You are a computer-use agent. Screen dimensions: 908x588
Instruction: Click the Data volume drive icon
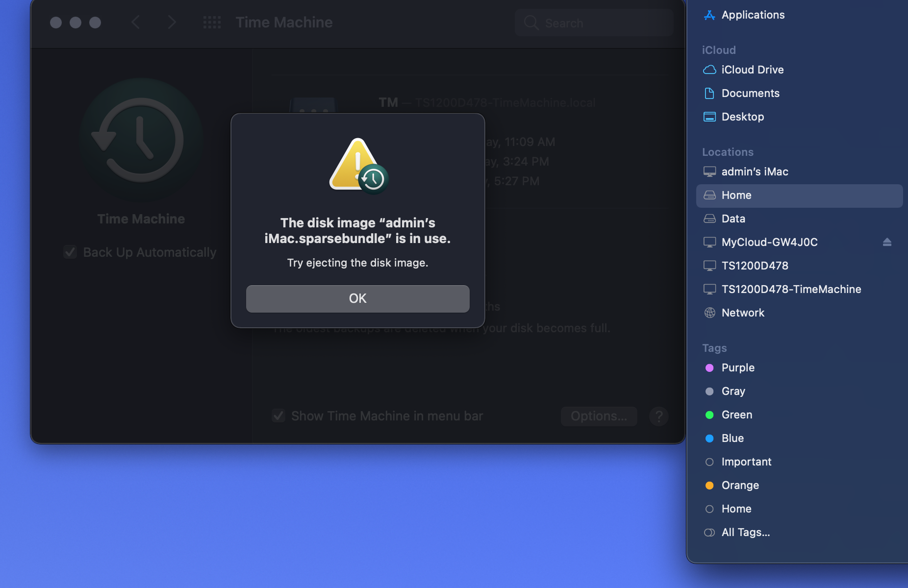click(709, 219)
